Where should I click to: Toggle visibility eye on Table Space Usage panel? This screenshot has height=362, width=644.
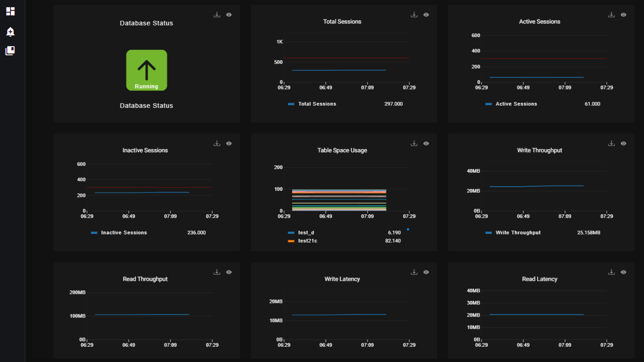(426, 143)
